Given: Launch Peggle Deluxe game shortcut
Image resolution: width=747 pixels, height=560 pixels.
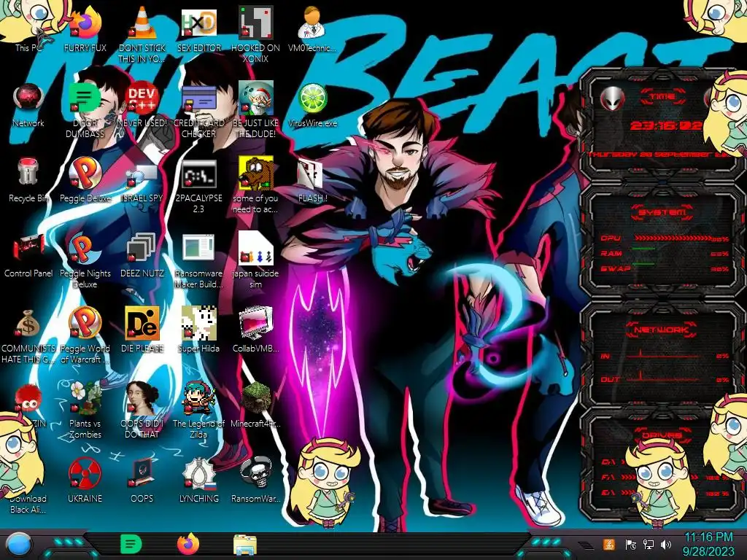Looking at the screenshot, I should click(85, 180).
